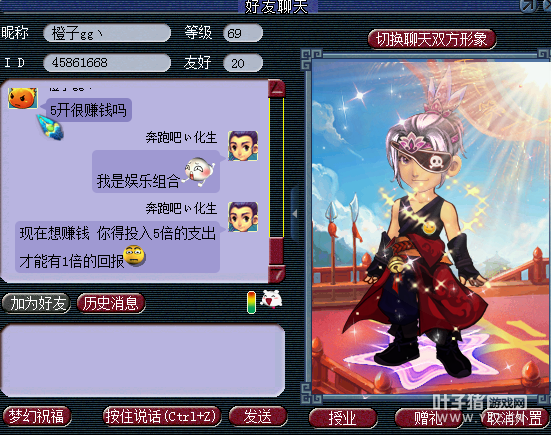Click the 赠礼 gift button
551x435 pixels.
tap(428, 418)
